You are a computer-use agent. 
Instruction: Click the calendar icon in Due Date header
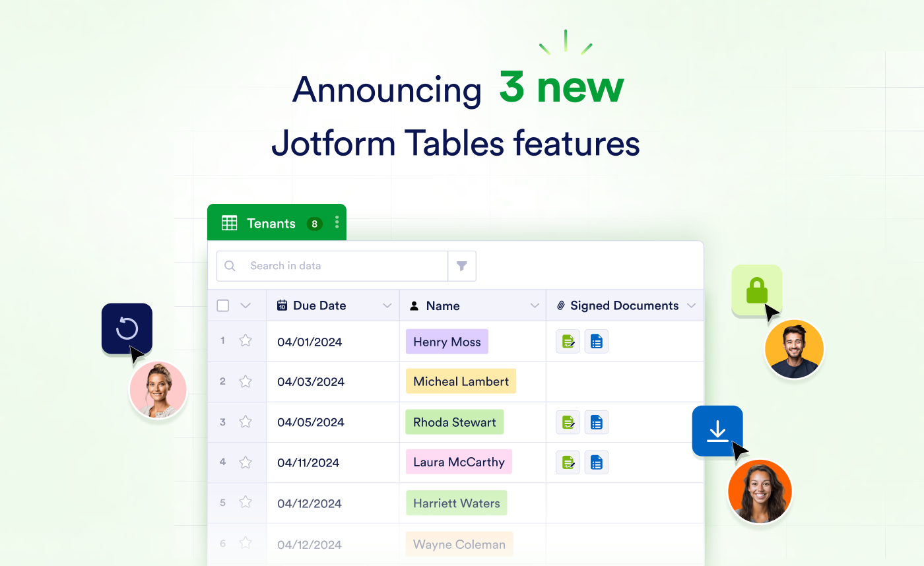[x=282, y=305]
